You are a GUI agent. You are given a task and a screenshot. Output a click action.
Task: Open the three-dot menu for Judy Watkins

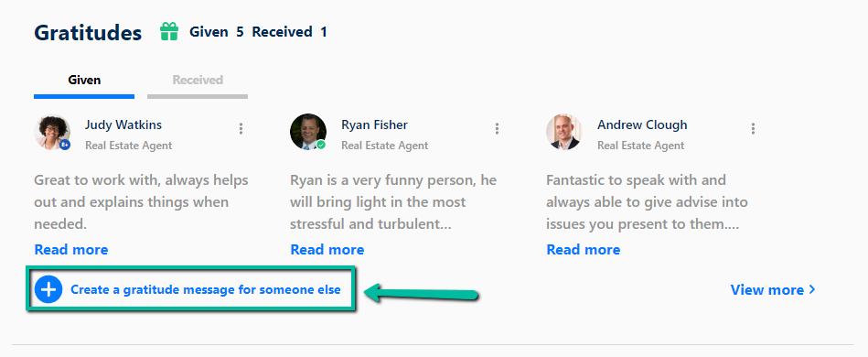(241, 128)
